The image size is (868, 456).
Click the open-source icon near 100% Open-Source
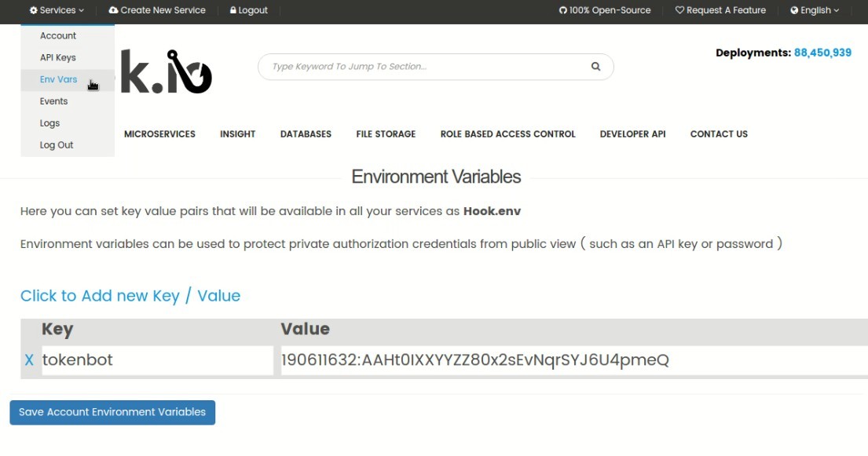click(562, 10)
